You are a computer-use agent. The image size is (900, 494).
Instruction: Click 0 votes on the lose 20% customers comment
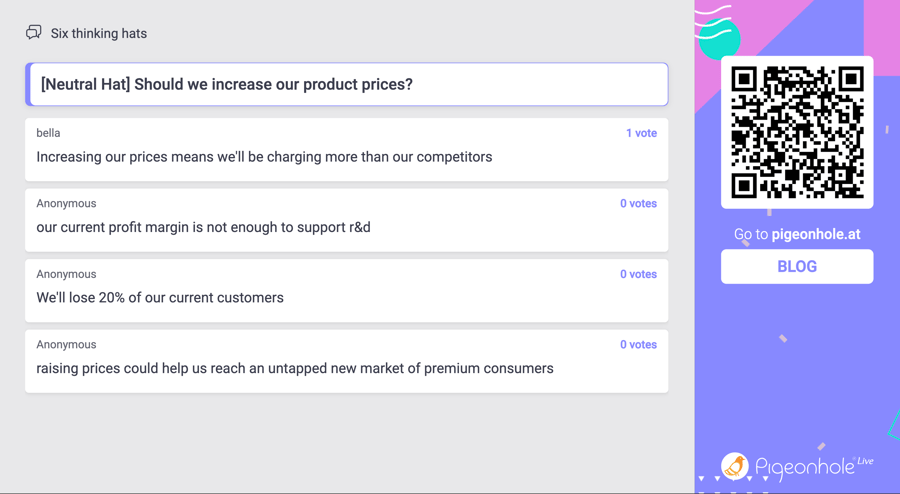(x=638, y=274)
